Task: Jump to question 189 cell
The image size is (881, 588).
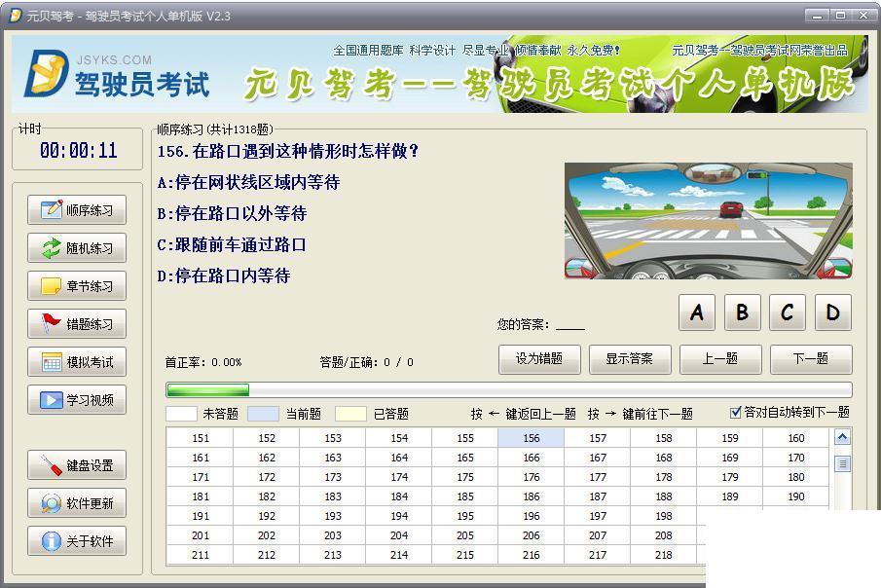Action: point(730,496)
